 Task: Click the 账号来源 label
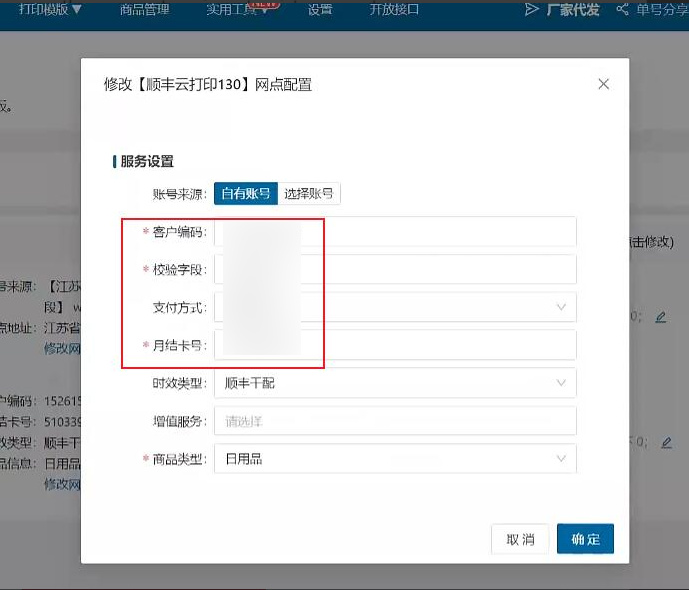pyautogui.click(x=179, y=194)
